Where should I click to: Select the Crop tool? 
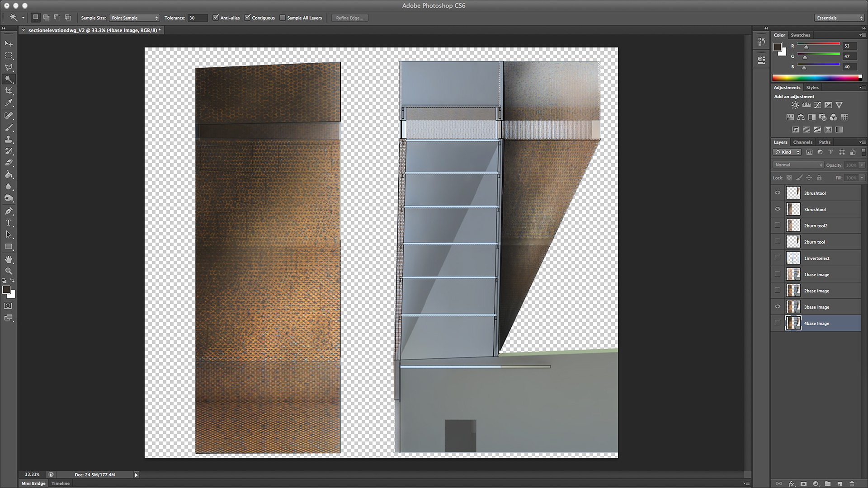tap(9, 91)
